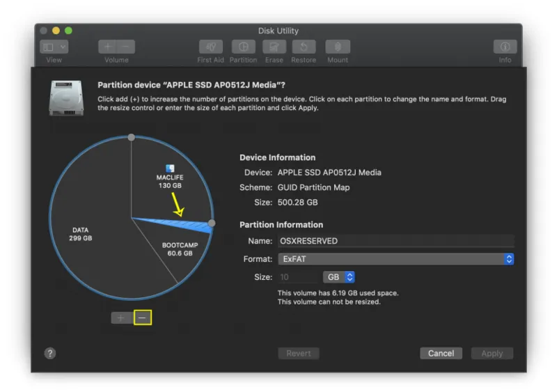This screenshot has height=392, width=557.
Task: Cancel the partition dialog
Action: [x=441, y=353]
